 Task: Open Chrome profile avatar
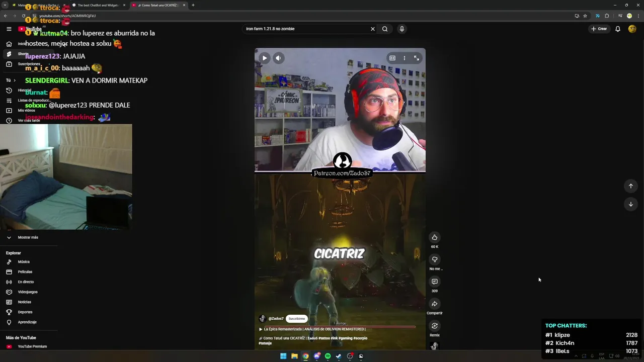[629, 16]
